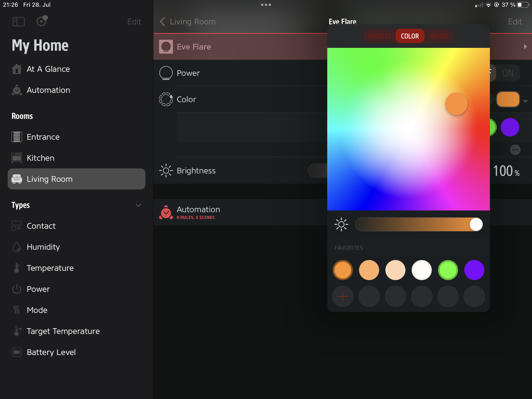Viewport: 532px width, 399px height.
Task: Add a favorite color with plus button
Action: click(342, 296)
